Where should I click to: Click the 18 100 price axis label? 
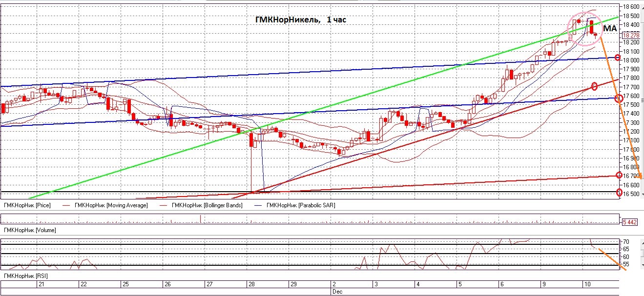point(631,51)
